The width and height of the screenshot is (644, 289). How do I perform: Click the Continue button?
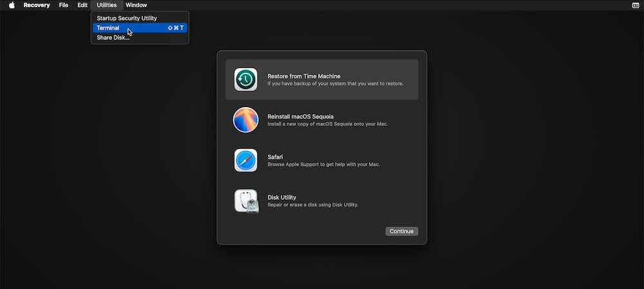pyautogui.click(x=402, y=232)
